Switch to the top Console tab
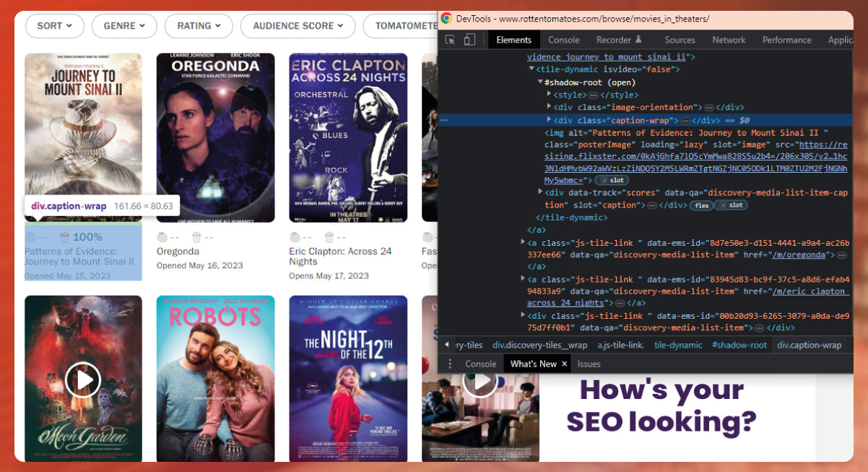The height and width of the screenshot is (472, 868). tap(564, 40)
